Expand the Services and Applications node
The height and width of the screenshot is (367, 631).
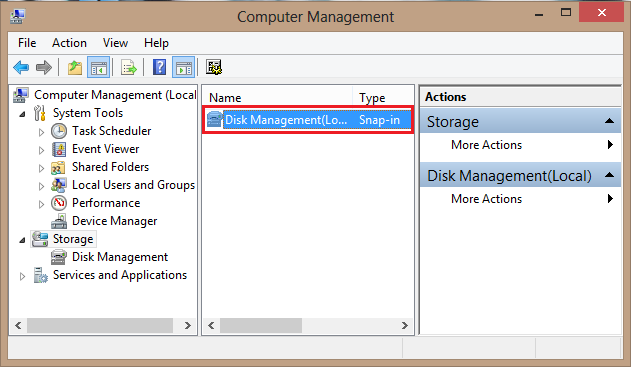pos(23,276)
